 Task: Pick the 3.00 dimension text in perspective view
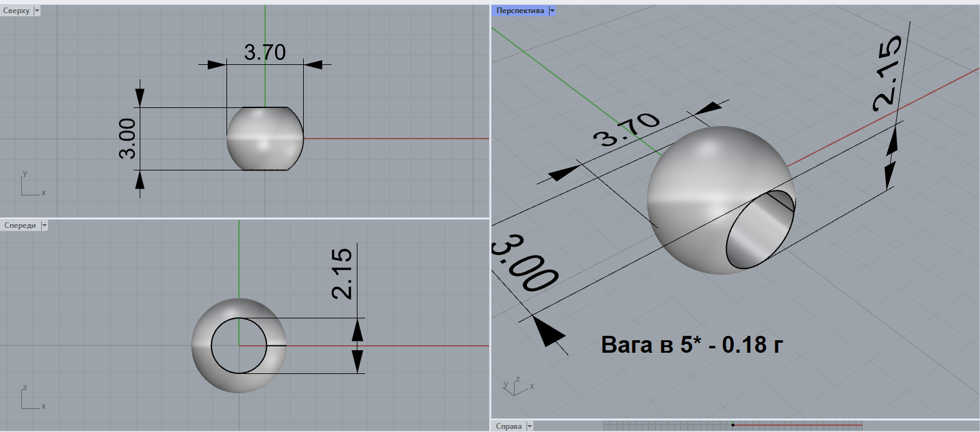point(525,263)
